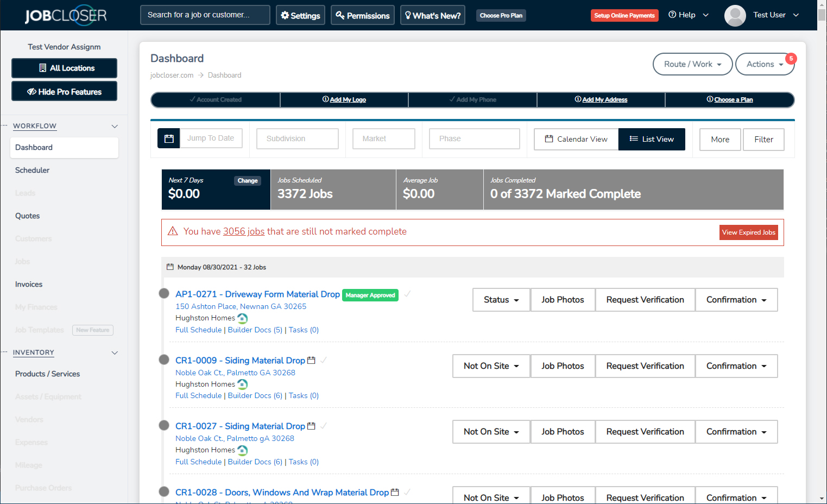
Task: Select the Calendar View icon
Action: 550,139
